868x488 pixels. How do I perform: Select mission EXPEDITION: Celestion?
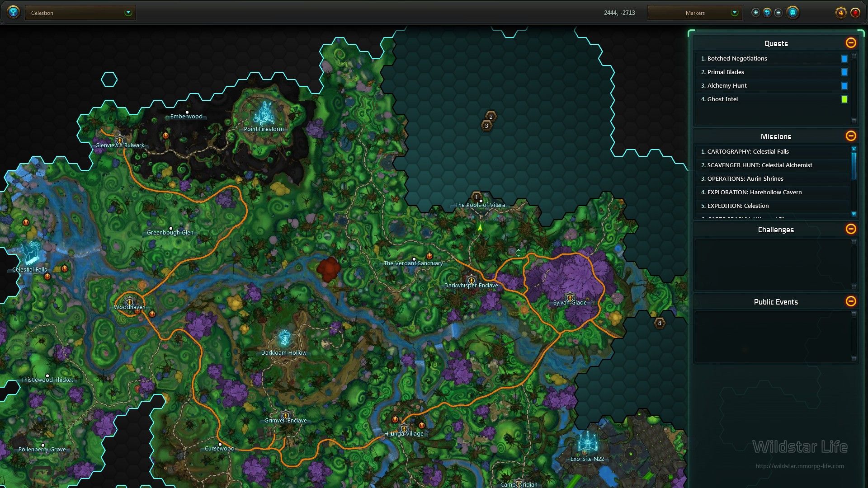pos(772,206)
